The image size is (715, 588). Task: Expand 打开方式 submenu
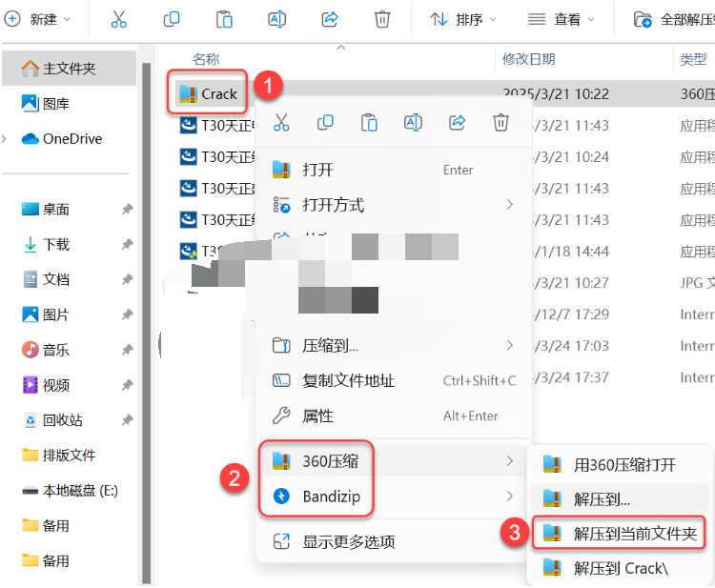click(394, 205)
